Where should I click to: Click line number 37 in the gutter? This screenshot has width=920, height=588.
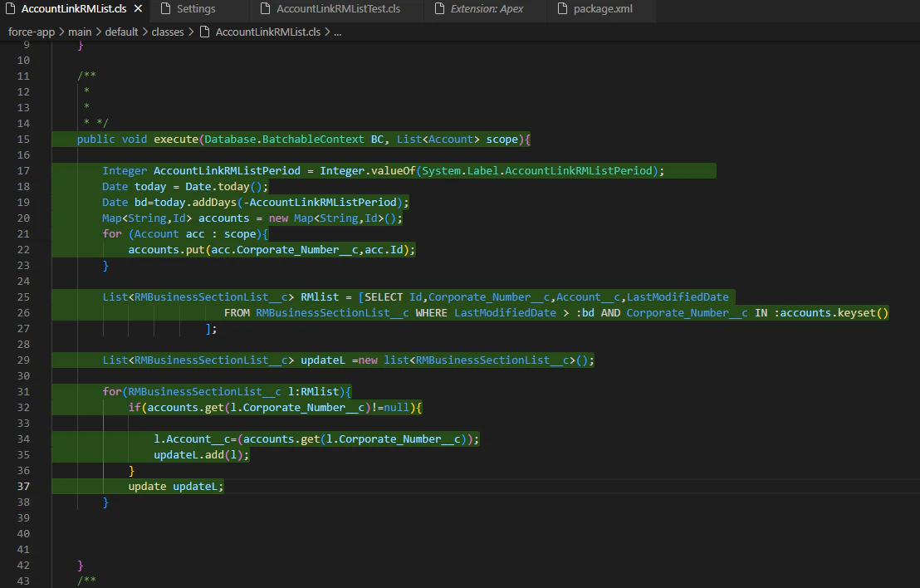coord(23,486)
